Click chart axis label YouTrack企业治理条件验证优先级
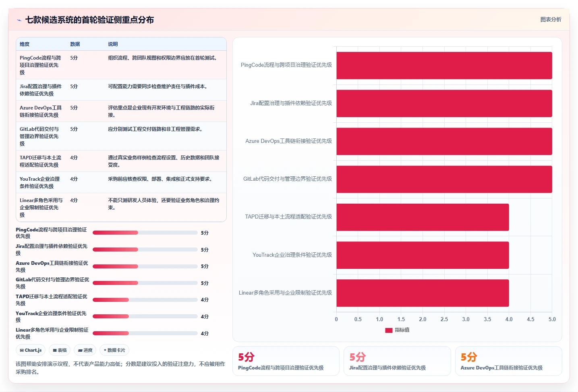Image resolution: width=578 pixels, height=392 pixels. pyautogui.click(x=292, y=255)
